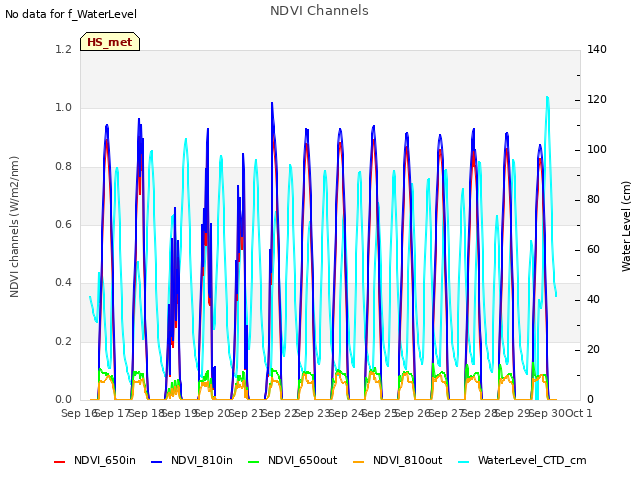The height and width of the screenshot is (480, 640).
Task: Click the Sep 16 x-axis tick label
Action: [x=78, y=413]
